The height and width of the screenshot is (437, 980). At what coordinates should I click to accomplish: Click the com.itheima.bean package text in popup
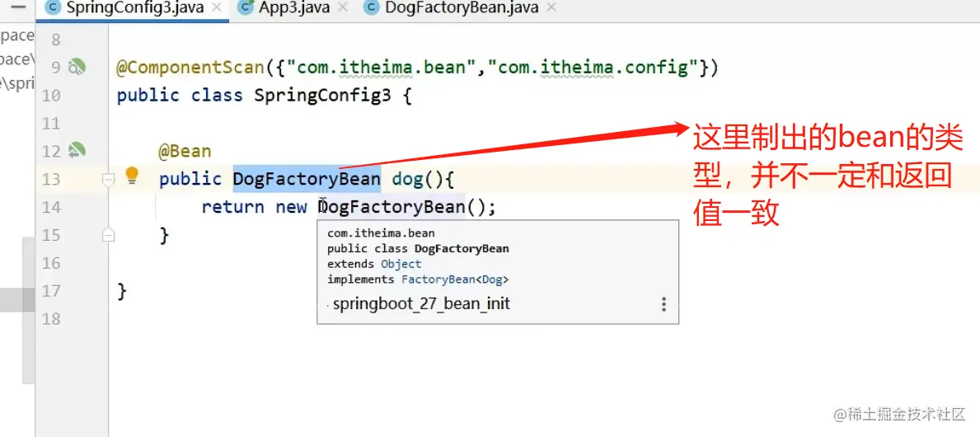[381, 233]
